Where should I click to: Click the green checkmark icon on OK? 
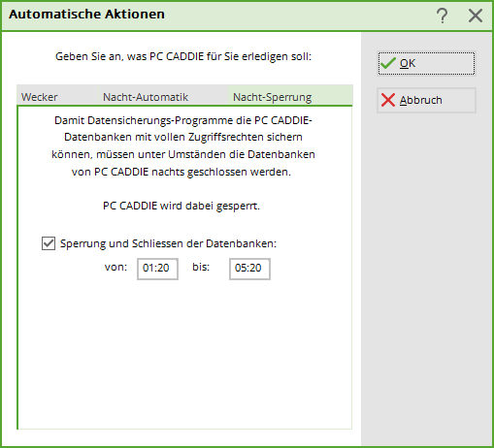click(x=388, y=63)
